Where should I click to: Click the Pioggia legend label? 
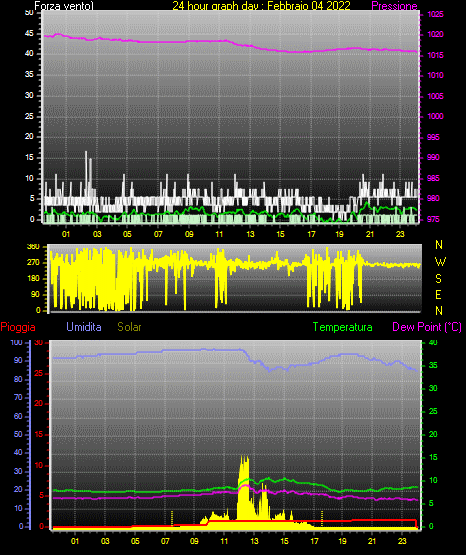coord(18,327)
